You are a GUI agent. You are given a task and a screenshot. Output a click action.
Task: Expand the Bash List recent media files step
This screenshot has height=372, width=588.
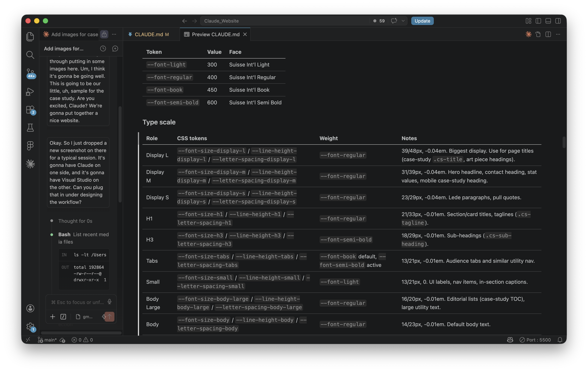(x=83, y=238)
